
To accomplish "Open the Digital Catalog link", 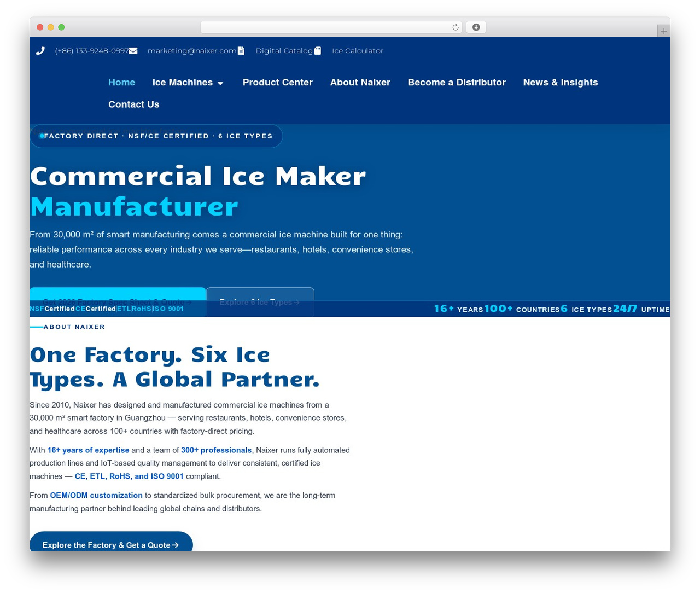I will click(284, 51).
